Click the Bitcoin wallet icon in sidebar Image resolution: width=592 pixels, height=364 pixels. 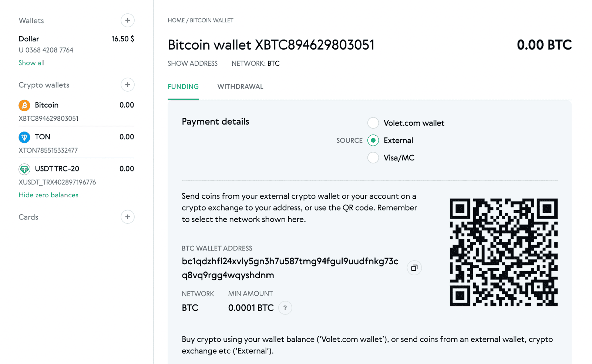click(24, 105)
